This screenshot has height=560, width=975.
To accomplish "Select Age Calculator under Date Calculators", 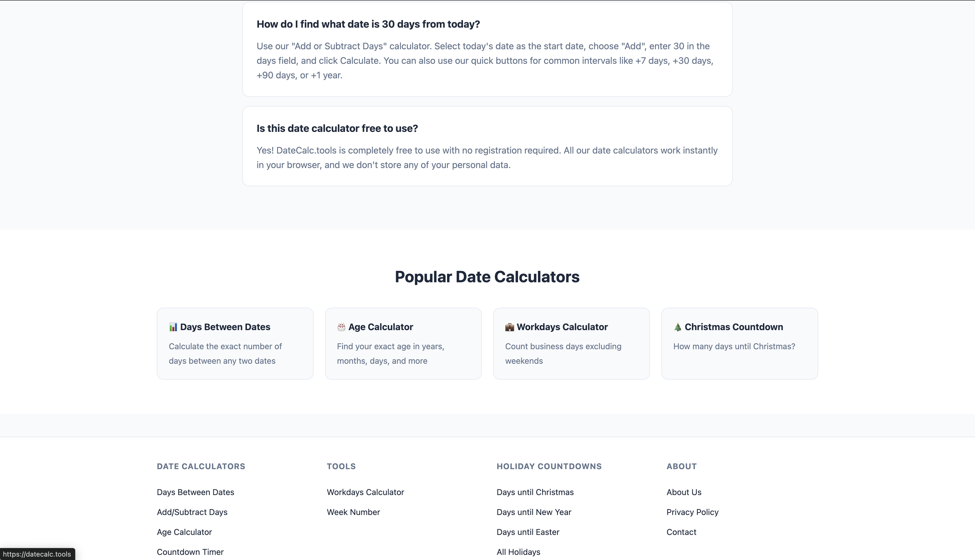I will click(x=184, y=532).
